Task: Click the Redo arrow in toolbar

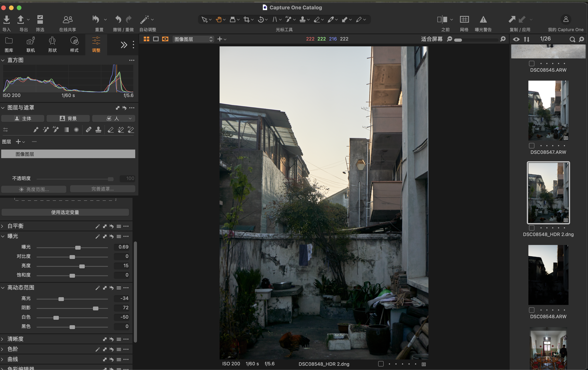Action: 129,19
